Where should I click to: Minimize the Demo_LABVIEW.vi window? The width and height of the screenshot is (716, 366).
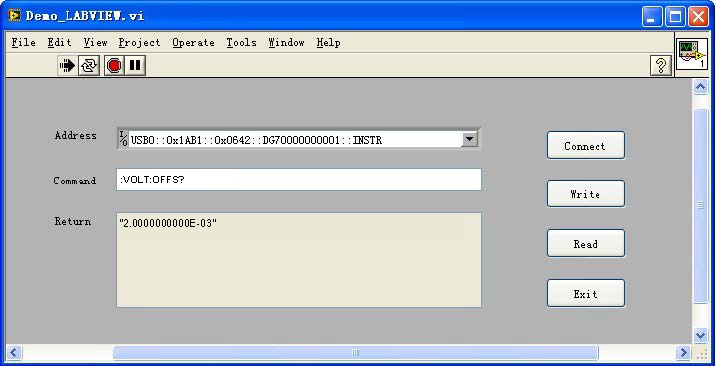pos(652,17)
